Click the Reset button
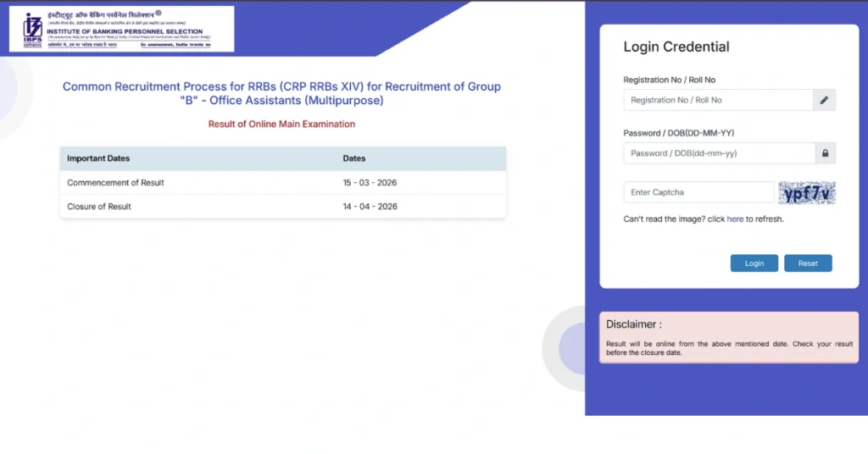 tap(808, 263)
